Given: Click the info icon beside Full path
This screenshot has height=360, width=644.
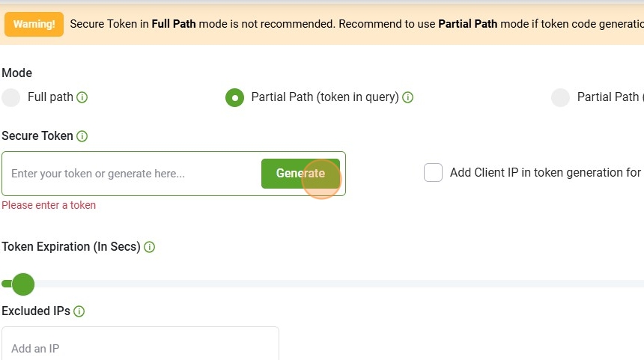Looking at the screenshot, I should pos(82,97).
